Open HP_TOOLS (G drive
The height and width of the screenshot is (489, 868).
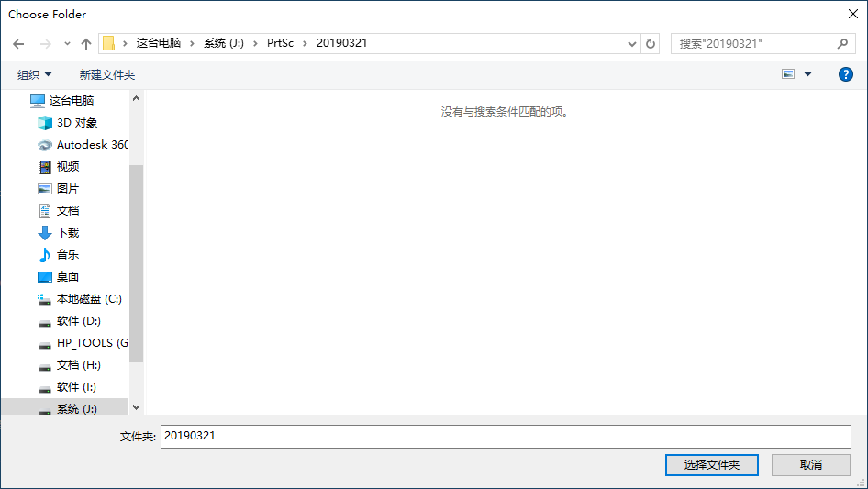click(93, 343)
